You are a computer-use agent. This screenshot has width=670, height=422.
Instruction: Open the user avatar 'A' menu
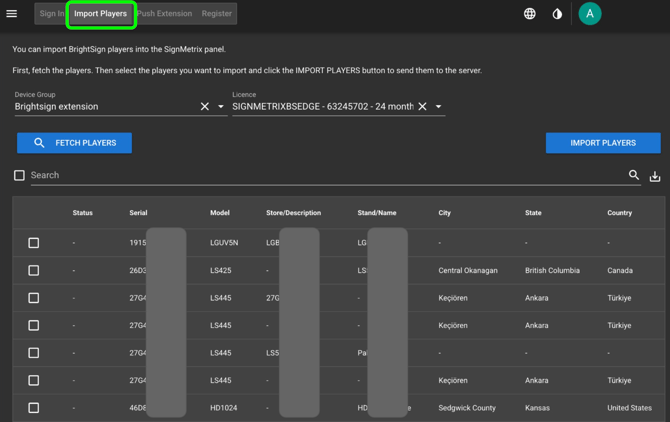(x=590, y=14)
